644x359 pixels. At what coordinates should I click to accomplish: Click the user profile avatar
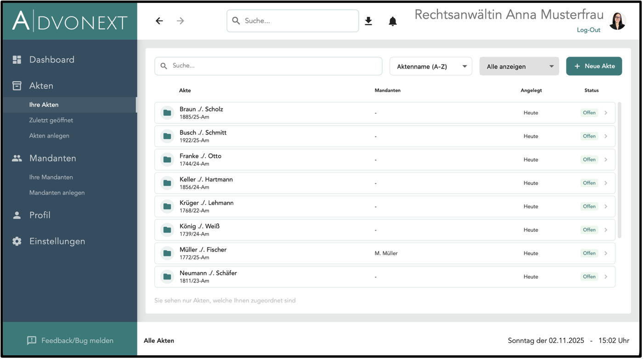617,21
